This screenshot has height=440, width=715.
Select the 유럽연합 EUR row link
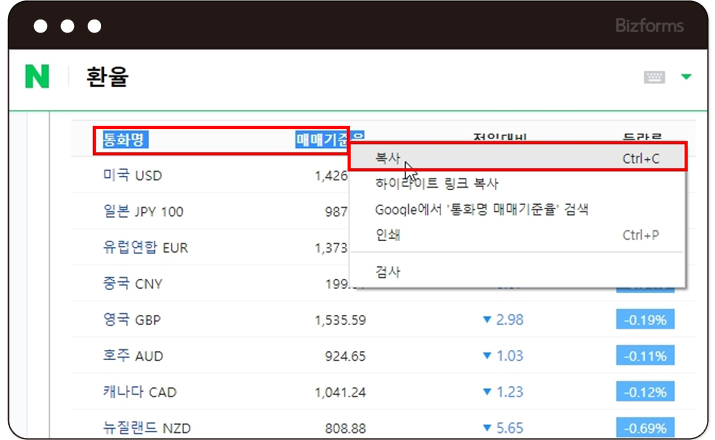pyautogui.click(x=145, y=248)
